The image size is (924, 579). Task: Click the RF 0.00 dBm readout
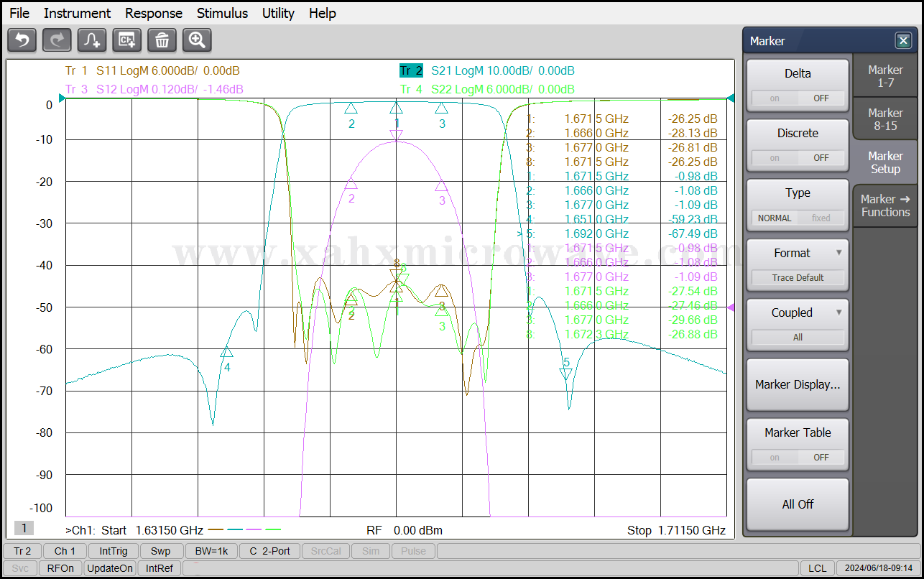[x=405, y=530]
